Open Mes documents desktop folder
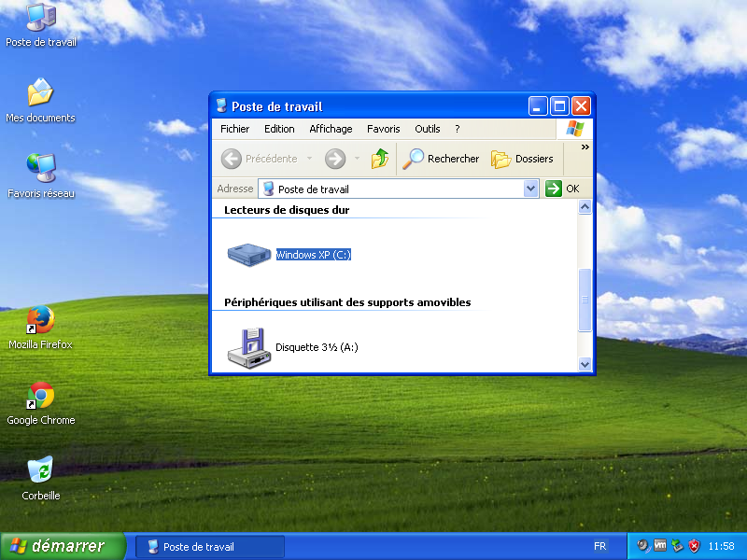Image resolution: width=747 pixels, height=560 pixels. [40, 93]
